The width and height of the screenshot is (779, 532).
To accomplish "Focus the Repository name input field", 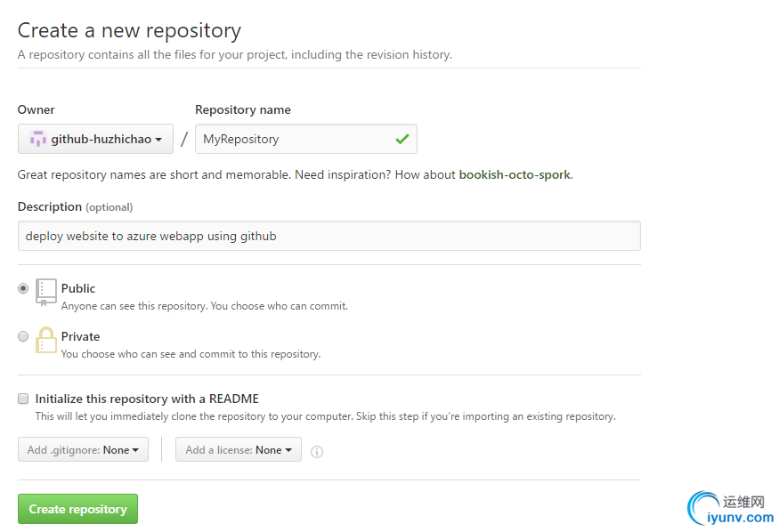I will tap(306, 139).
